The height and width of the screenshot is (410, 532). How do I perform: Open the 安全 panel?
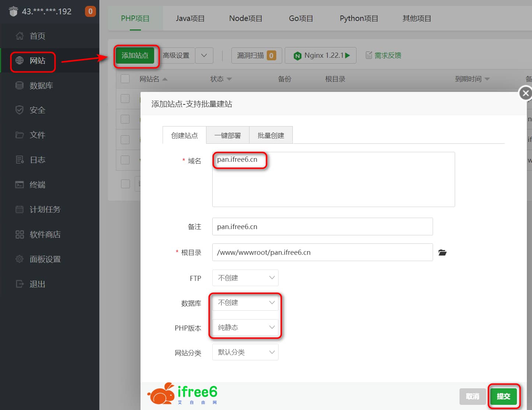point(37,110)
